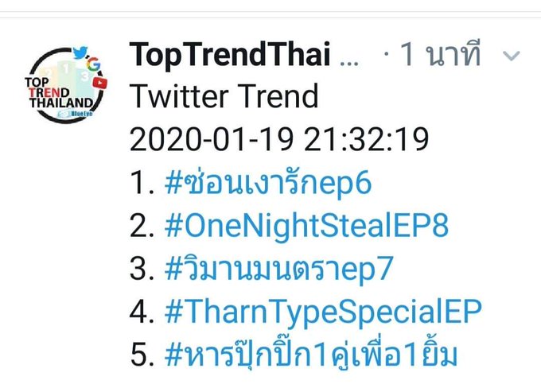Click the Google G icon in avatar logo

tap(93, 64)
